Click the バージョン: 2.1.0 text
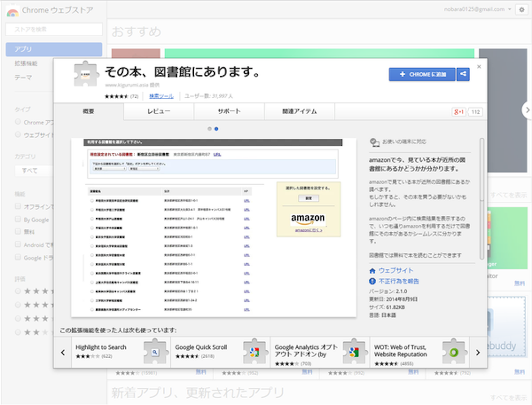Viewport: 532px width, 405px height. click(x=388, y=291)
